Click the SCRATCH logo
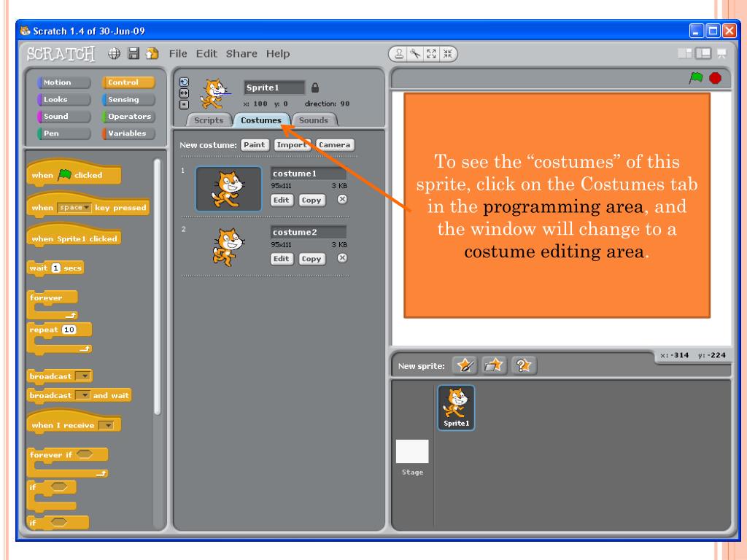 click(61, 54)
